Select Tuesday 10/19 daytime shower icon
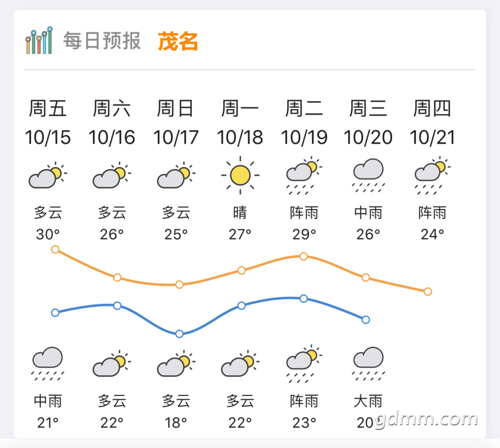 [304, 175]
